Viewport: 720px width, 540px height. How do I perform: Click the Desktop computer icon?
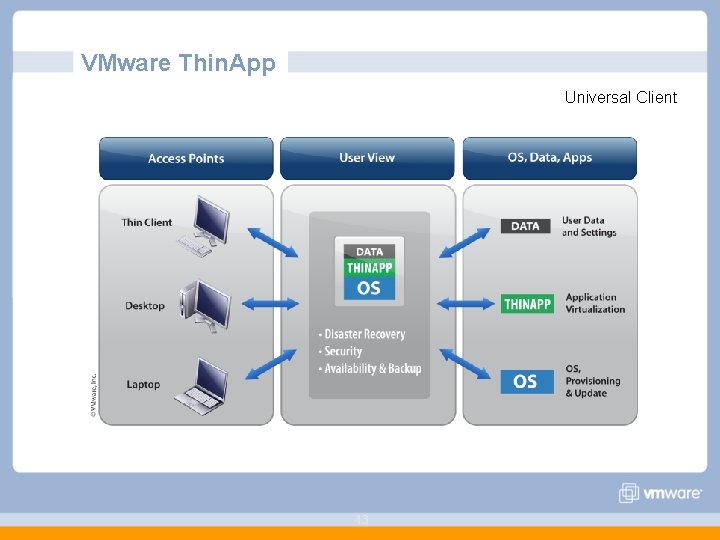click(205, 306)
